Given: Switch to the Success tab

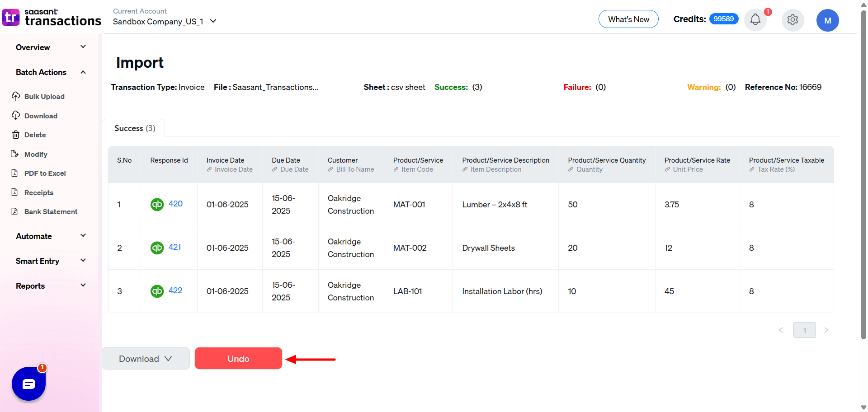Looking at the screenshot, I should click(x=134, y=128).
